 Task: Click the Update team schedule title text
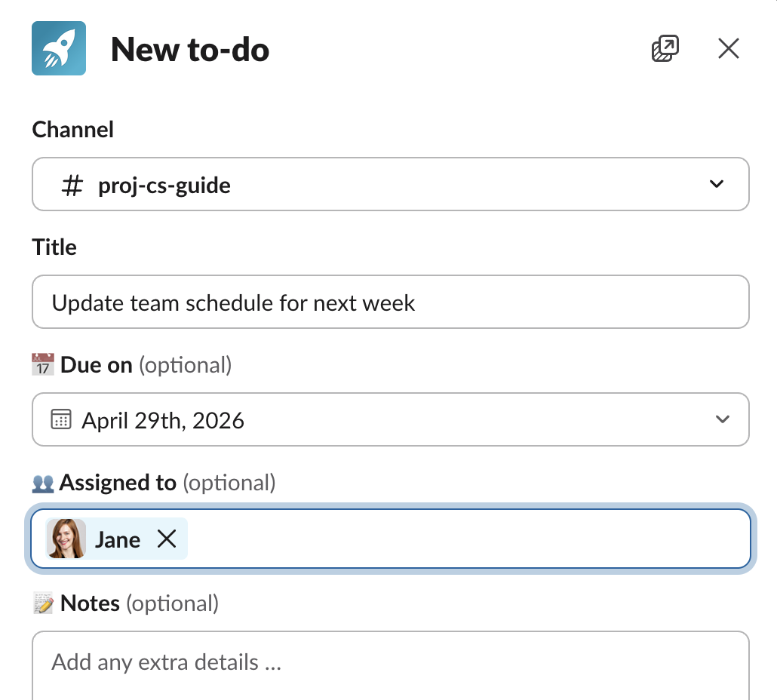pyautogui.click(x=232, y=302)
